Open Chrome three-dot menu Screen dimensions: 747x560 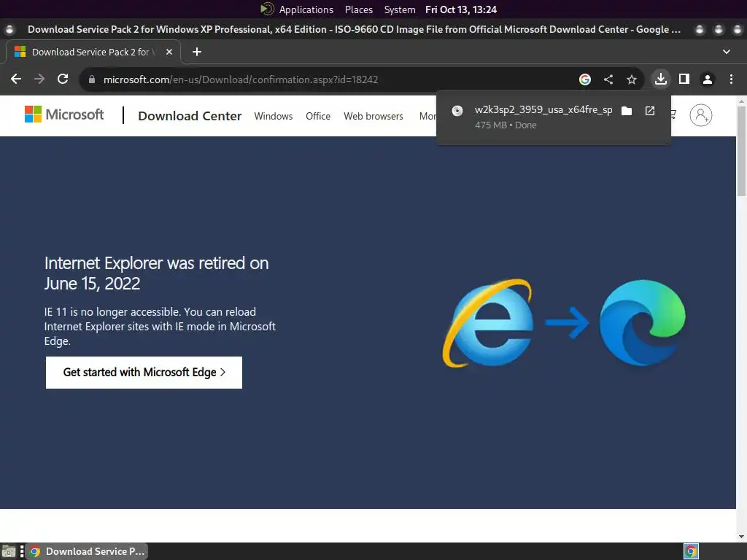coord(731,79)
